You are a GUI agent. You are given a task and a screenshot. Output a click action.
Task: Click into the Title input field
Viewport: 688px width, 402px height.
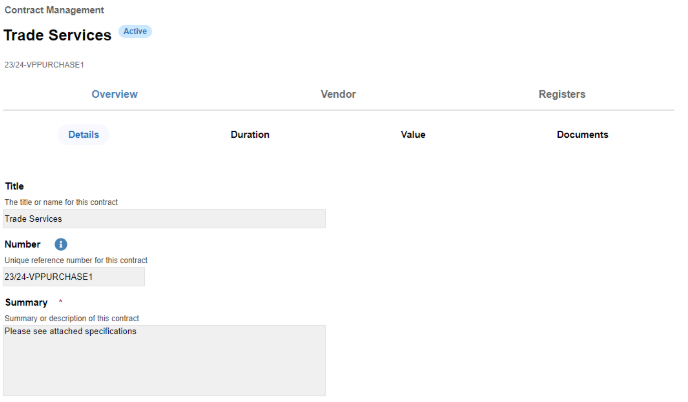tap(165, 218)
